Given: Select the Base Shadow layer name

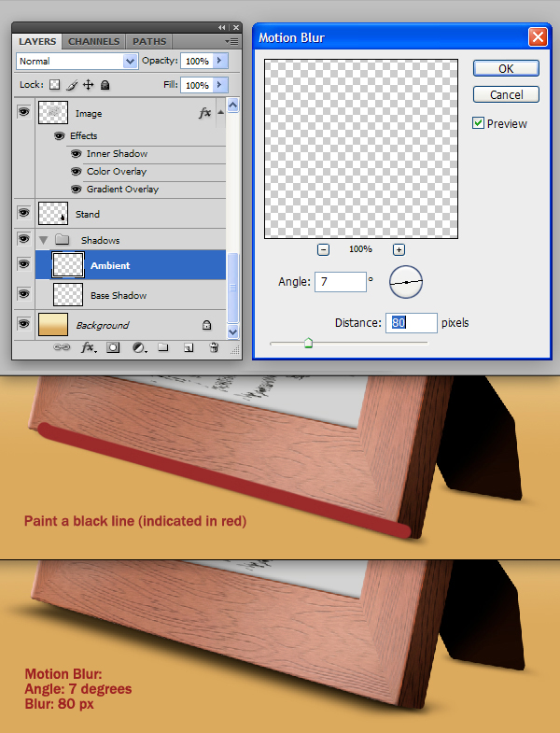Looking at the screenshot, I should tap(119, 295).
